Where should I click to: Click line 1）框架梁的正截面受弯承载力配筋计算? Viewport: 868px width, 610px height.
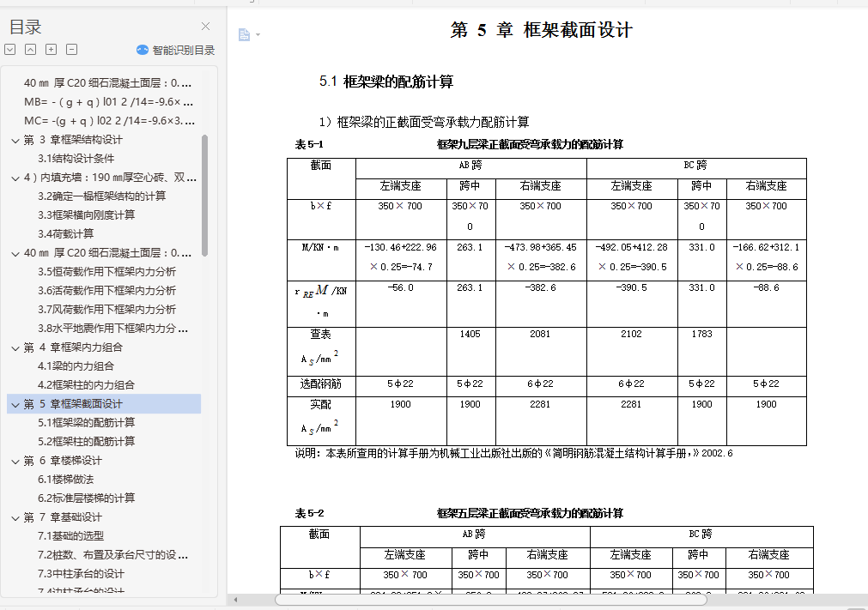click(424, 122)
